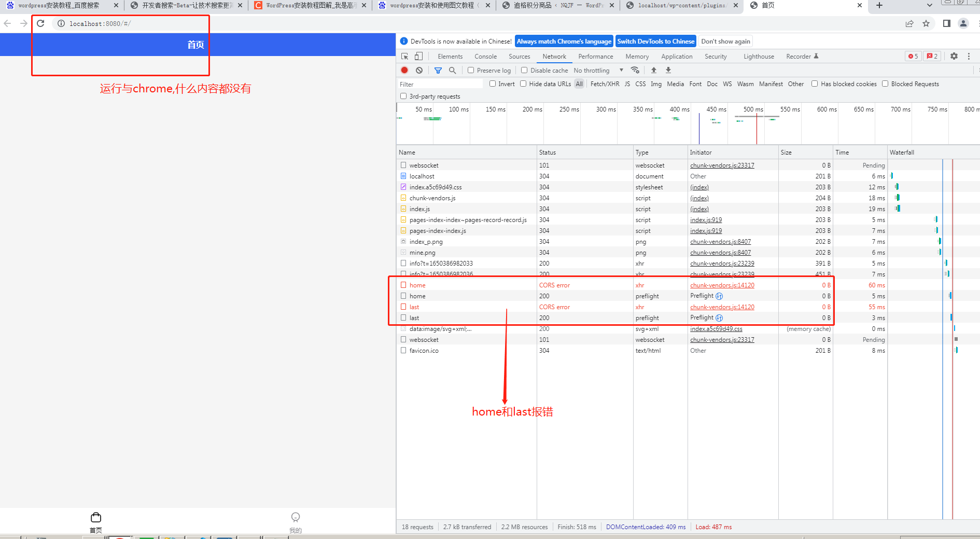Toggle Hide data URLs checkbox
Image resolution: width=980 pixels, height=539 pixels.
pyautogui.click(x=523, y=84)
